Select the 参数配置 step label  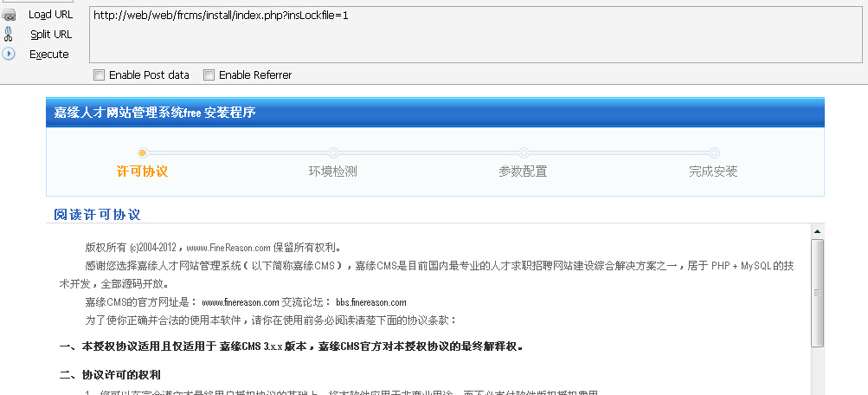523,172
